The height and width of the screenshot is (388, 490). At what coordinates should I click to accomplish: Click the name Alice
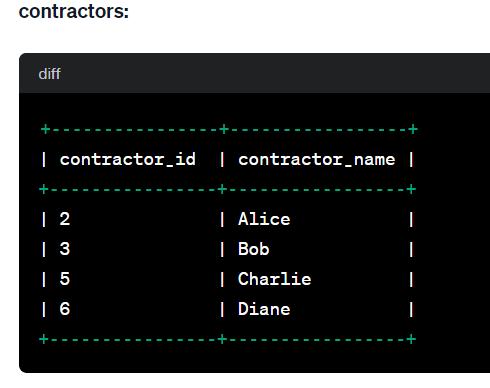coord(264,219)
